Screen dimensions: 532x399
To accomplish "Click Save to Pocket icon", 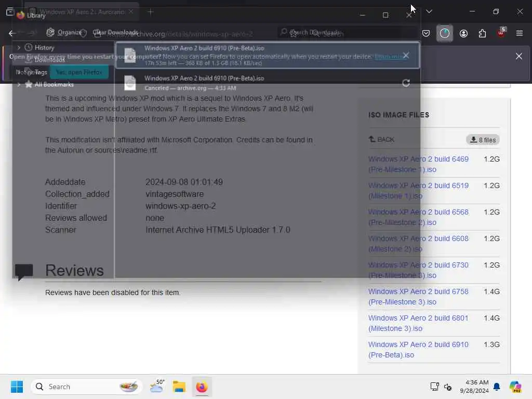I will point(426,33).
